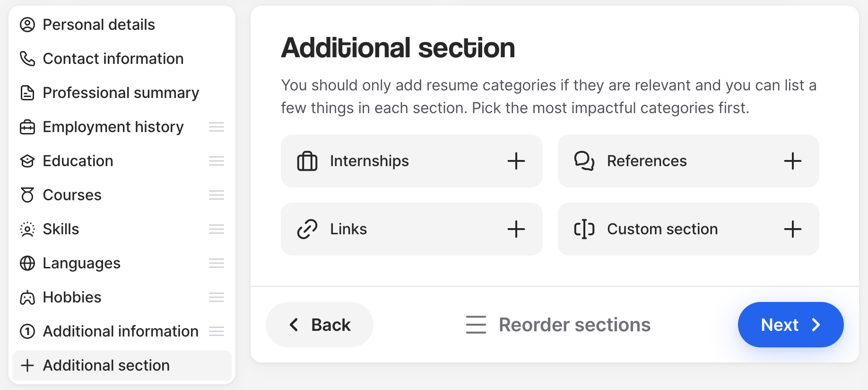868x390 pixels.
Task: Click the chain link icon beside Links
Action: (x=307, y=229)
